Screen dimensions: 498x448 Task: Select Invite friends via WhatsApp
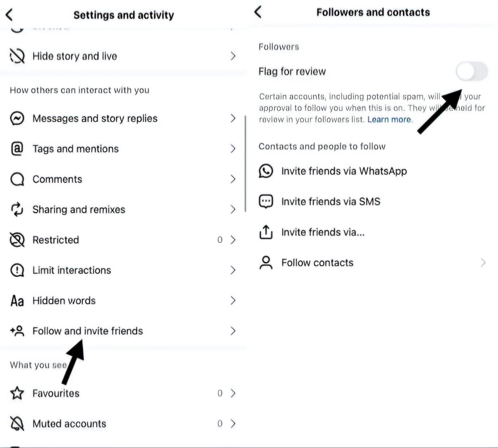click(x=344, y=171)
